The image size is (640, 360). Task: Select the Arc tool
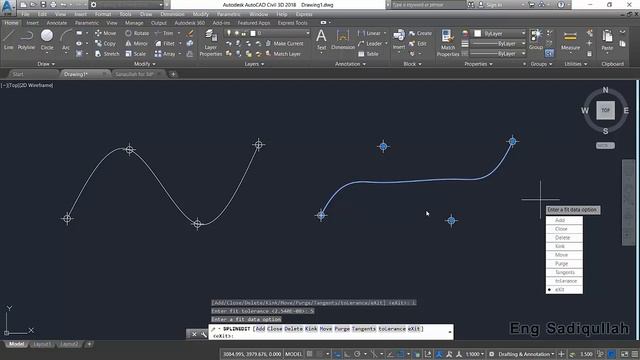point(66,40)
